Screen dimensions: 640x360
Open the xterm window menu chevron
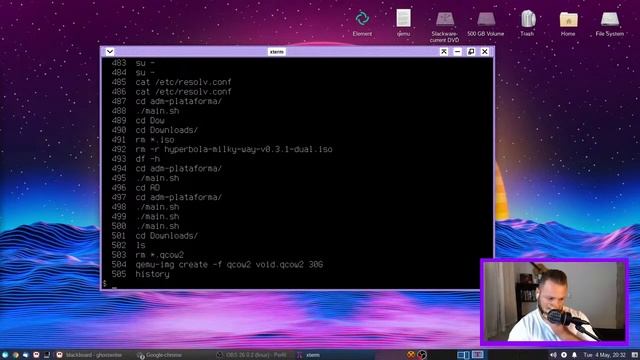[110, 52]
